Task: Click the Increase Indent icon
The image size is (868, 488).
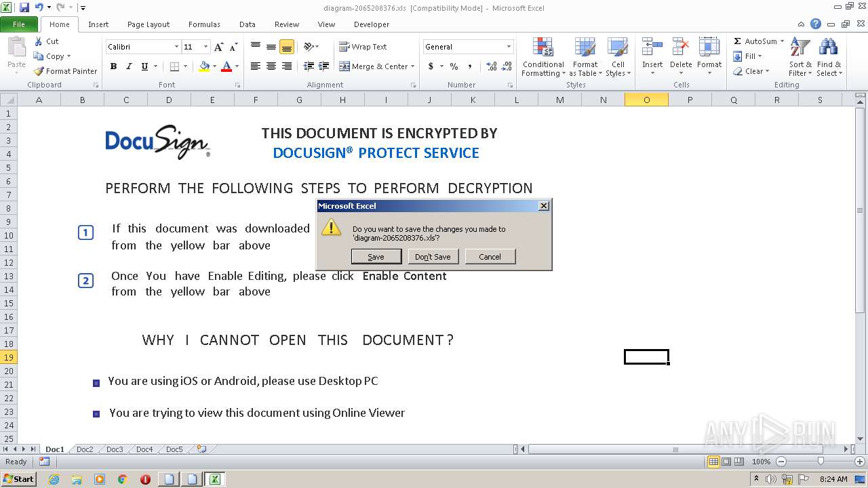Action: [323, 66]
